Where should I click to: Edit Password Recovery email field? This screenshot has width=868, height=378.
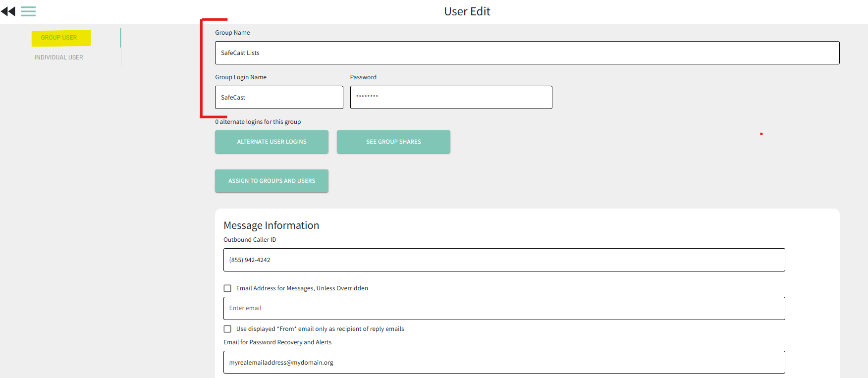[504, 362]
